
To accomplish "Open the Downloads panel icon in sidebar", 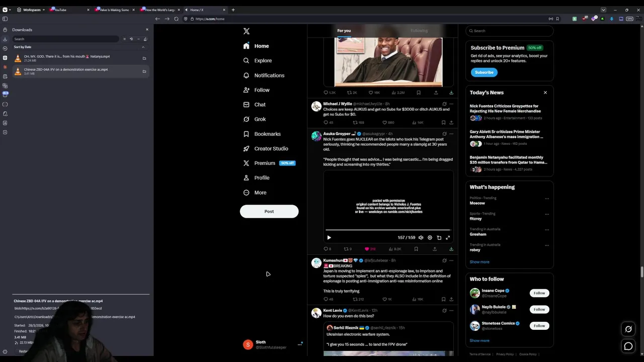I will 5,39.
